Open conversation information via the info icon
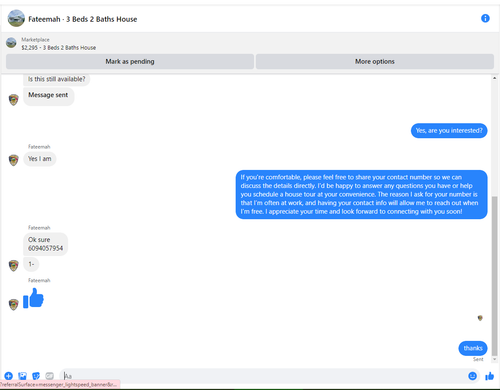Viewport: 500px width, 390px height. pyautogui.click(x=485, y=18)
